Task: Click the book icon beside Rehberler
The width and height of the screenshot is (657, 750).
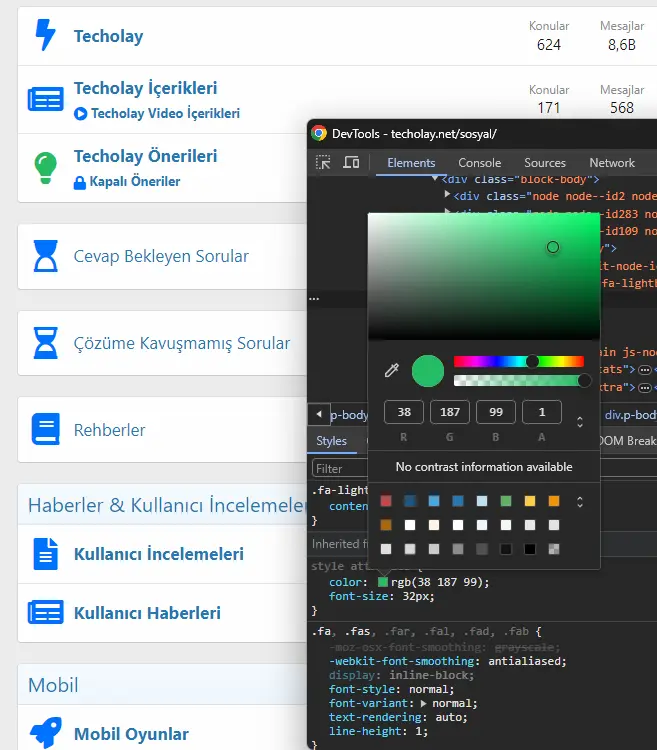Action: [45, 429]
